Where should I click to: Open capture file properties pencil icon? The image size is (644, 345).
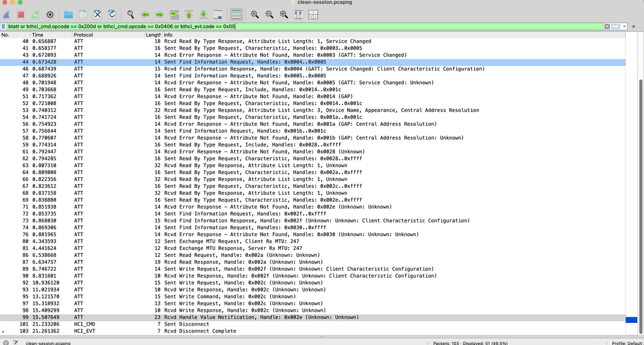16,343
